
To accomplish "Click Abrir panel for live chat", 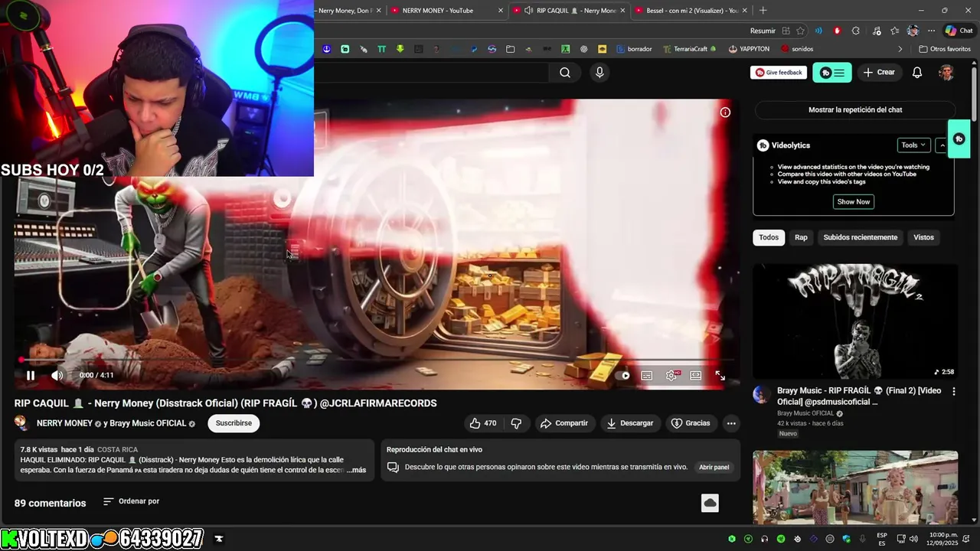I will (x=714, y=467).
